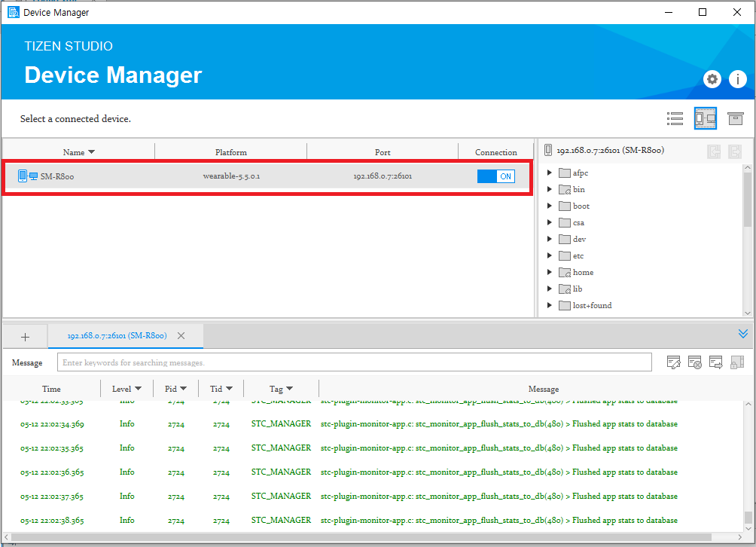Viewport: 756px width, 547px height.
Task: Click the edit log filter icon
Action: (674, 362)
